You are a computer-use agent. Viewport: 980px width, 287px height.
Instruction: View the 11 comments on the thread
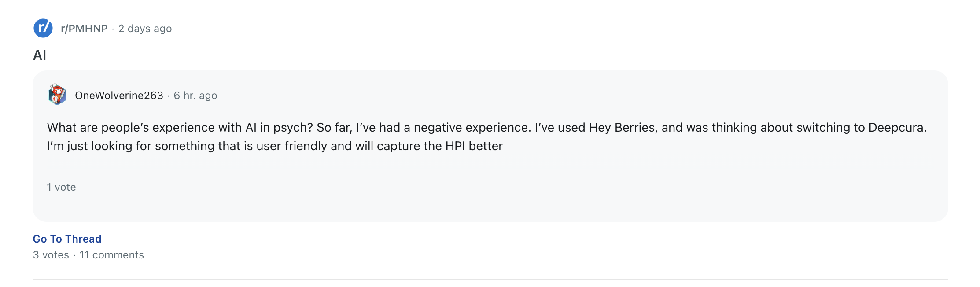pyautogui.click(x=112, y=254)
